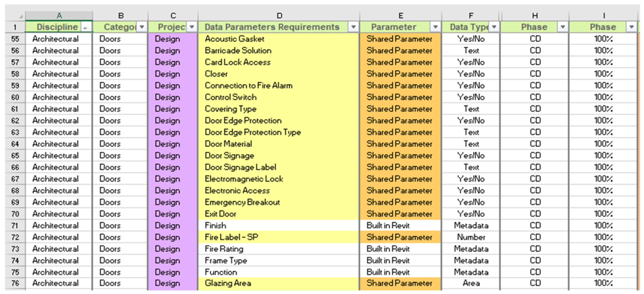Screen dimensions: 644x294
Task: Open the Project column filter dropdown
Action: [192, 27]
